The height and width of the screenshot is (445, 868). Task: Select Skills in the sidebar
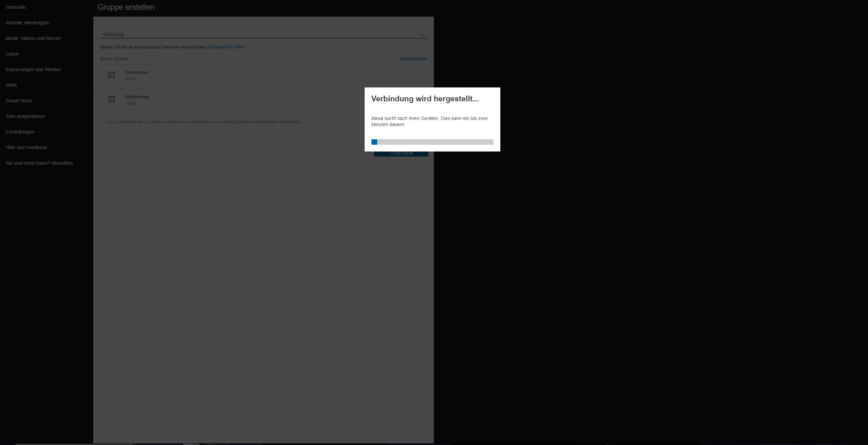pos(11,85)
